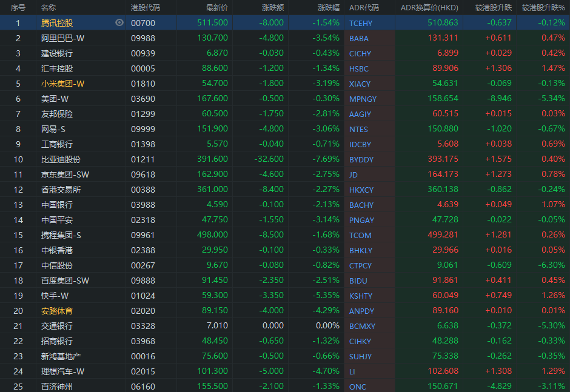The width and height of the screenshot is (570, 392).
Task: Click stock code 09618 for 京东集团-SW
Action: pos(143,174)
